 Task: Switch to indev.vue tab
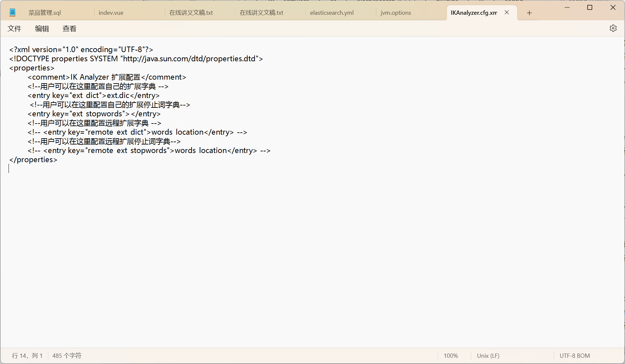[x=111, y=13]
